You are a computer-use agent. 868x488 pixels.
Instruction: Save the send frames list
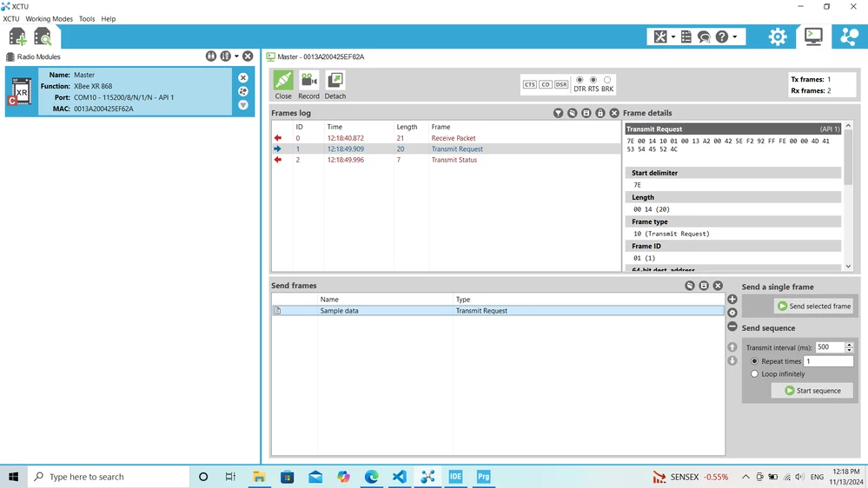704,286
